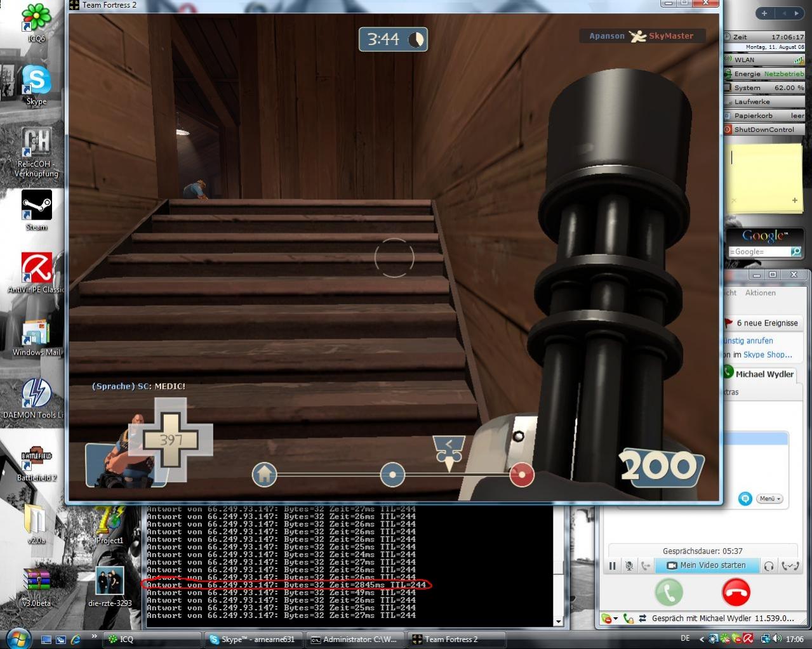Click the DE language indicator
The image size is (812, 649).
pos(685,638)
